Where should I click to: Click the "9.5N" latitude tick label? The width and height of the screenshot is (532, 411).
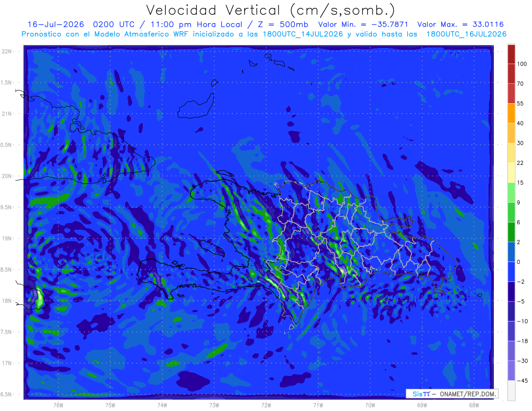(x=6, y=207)
